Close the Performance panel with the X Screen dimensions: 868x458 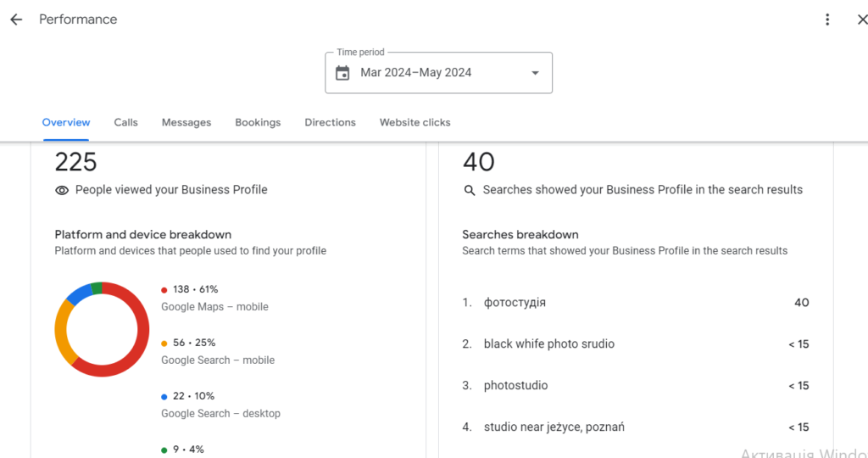tap(862, 20)
